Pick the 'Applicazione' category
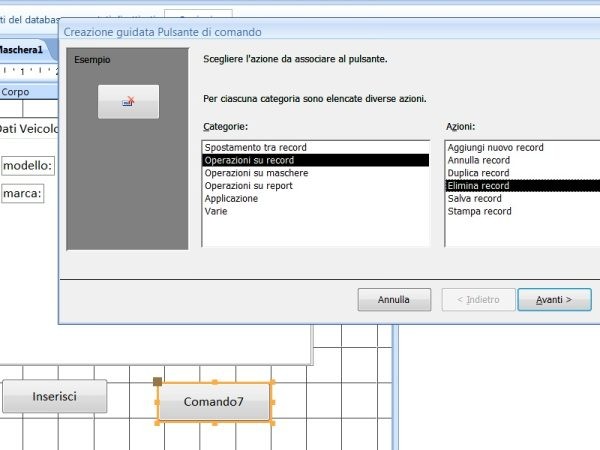The width and height of the screenshot is (600, 450). (x=231, y=199)
